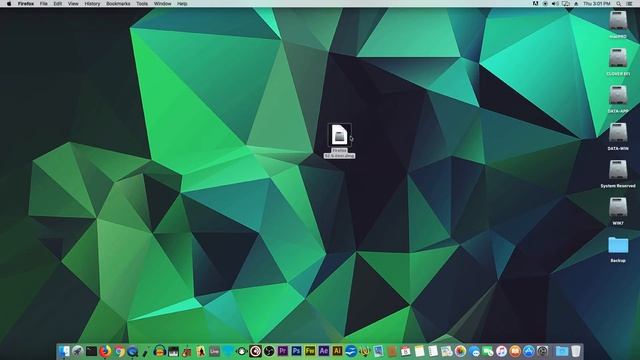
Task: Open the Trash in the dock
Action: (x=576, y=351)
